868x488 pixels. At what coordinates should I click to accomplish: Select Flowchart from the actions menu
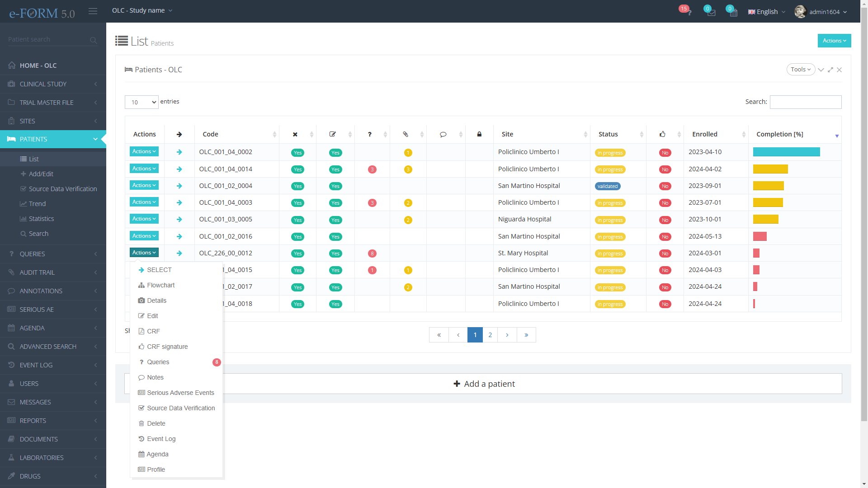(160, 285)
